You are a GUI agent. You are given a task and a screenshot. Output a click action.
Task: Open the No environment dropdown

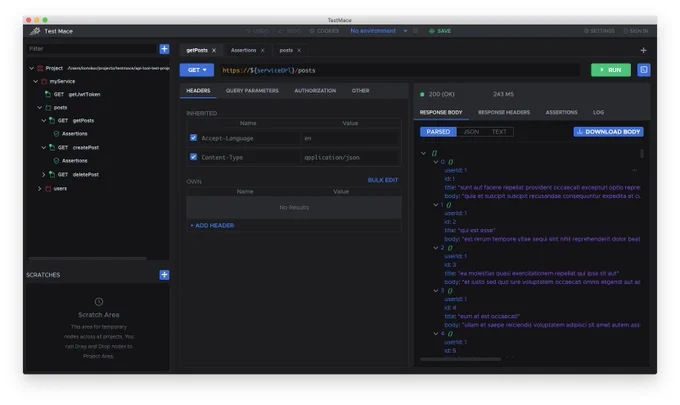(x=379, y=31)
